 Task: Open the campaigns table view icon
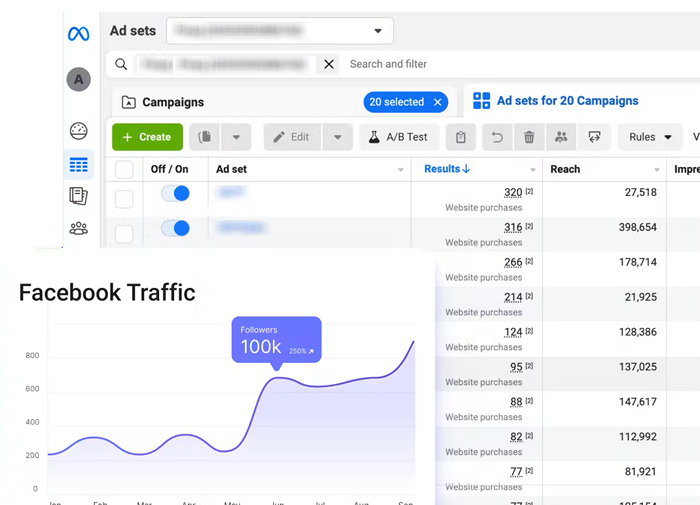pos(78,165)
